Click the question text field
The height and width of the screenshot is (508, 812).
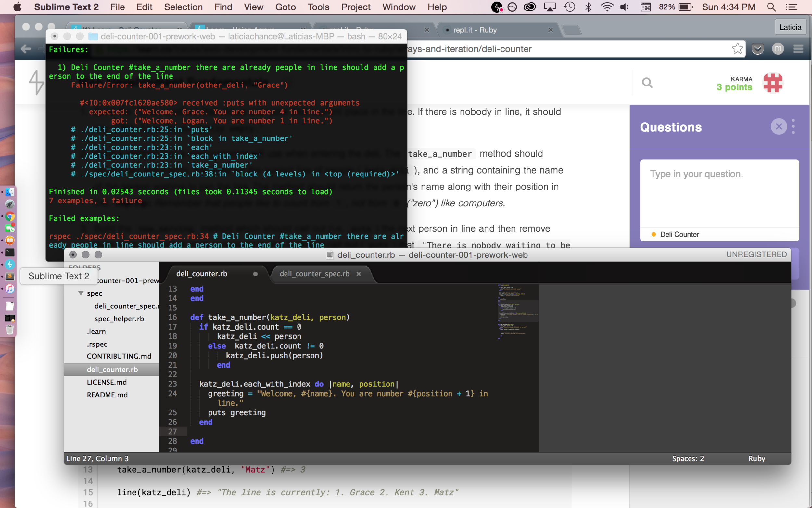pyautogui.click(x=719, y=193)
